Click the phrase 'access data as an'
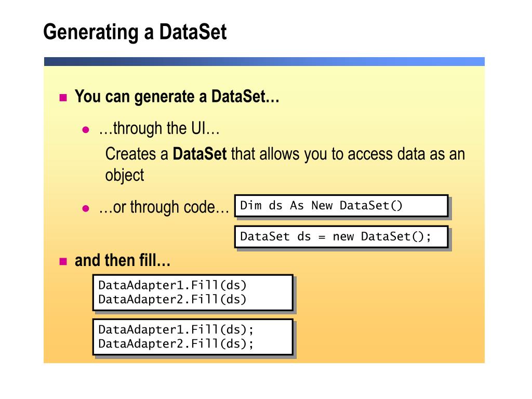 point(406,154)
